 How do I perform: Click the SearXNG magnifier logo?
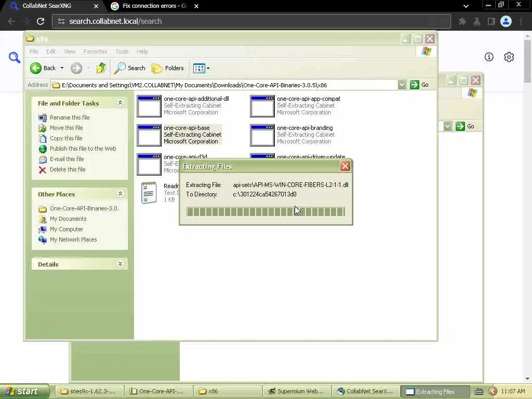pyautogui.click(x=14, y=57)
